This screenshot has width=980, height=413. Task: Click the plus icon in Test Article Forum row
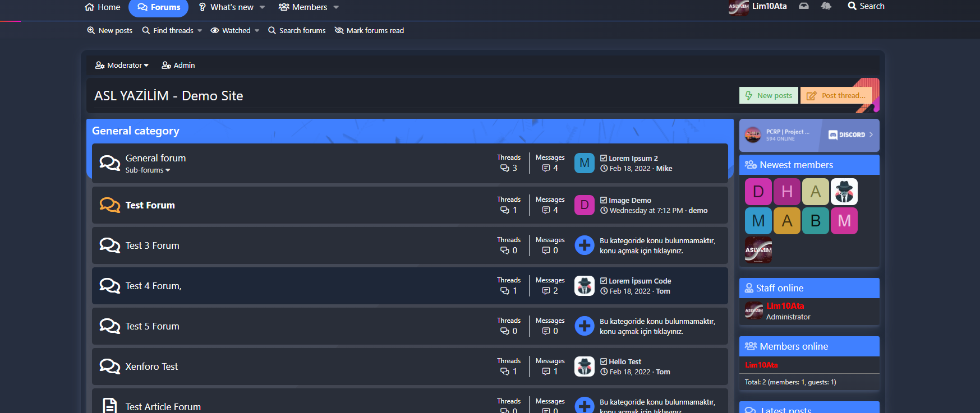click(585, 405)
